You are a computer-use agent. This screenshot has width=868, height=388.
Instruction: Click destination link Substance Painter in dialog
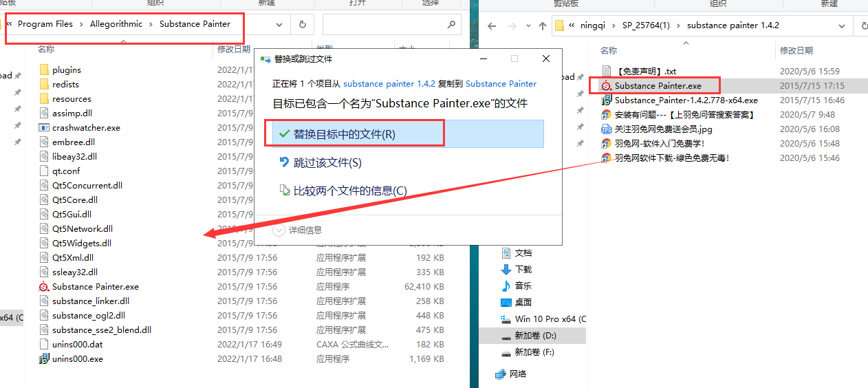pos(501,83)
